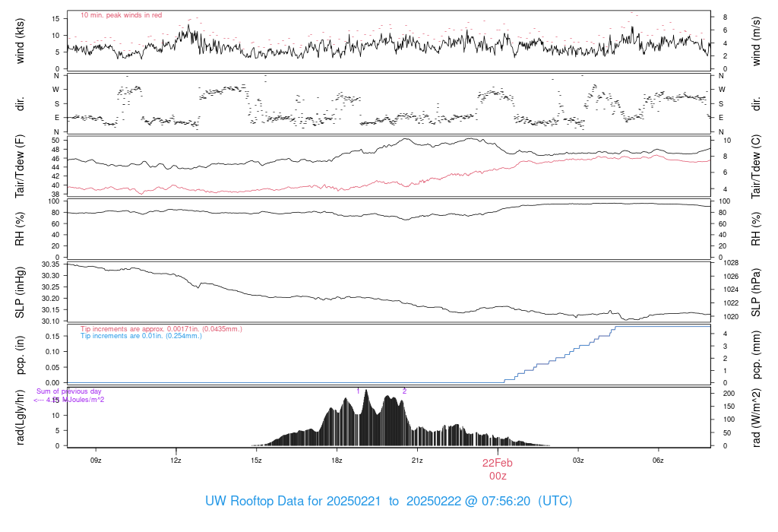
Task: Click the 'SLP (hPa)' axis label
Action: tap(756, 293)
